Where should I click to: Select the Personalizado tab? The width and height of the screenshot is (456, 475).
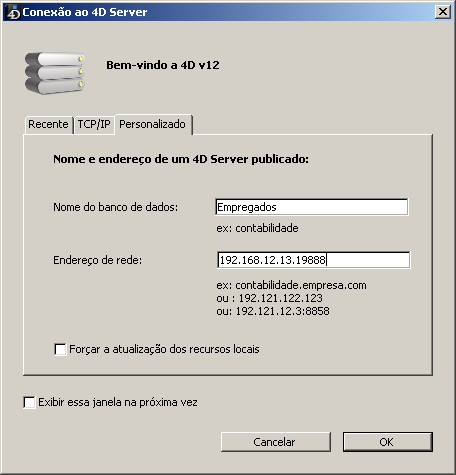pyautogui.click(x=153, y=124)
